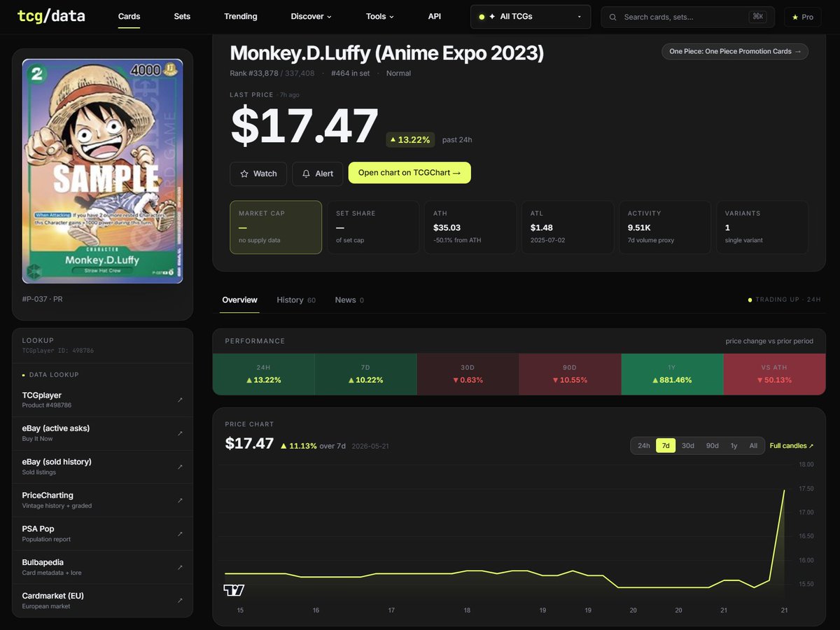The image size is (840, 630).
Task: Set chart range to 1y
Action: pos(734,446)
